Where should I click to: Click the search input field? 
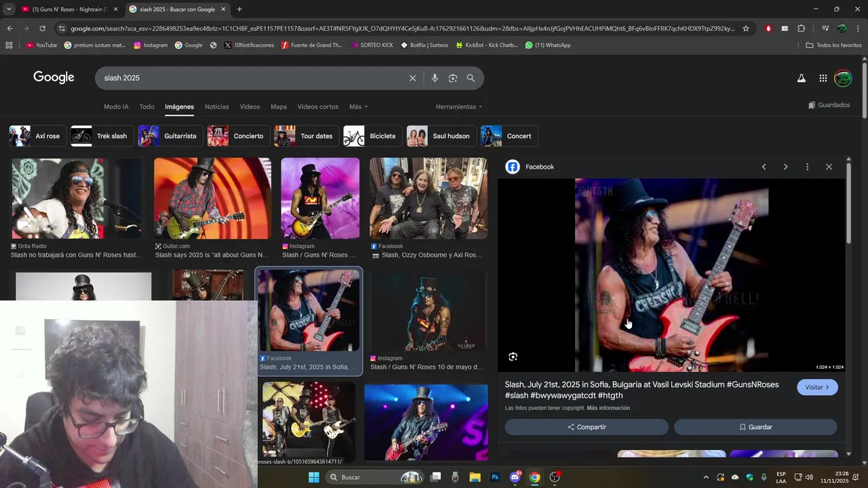coord(251,78)
